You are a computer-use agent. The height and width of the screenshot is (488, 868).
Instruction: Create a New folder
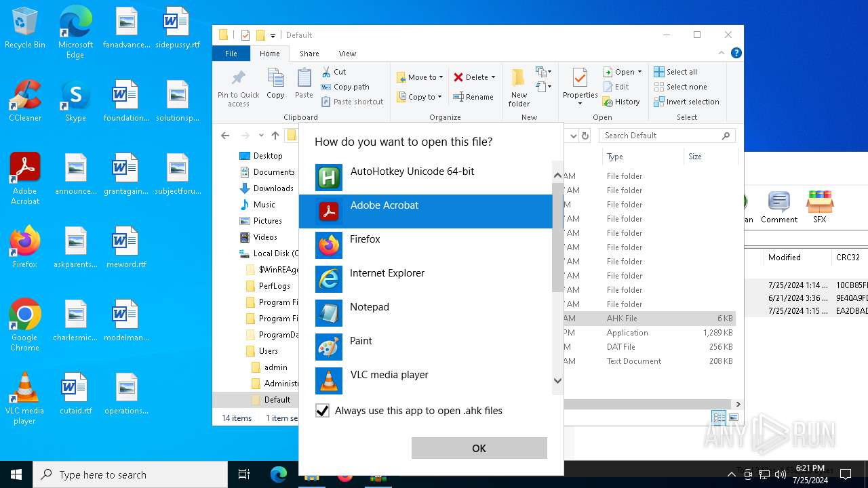519,87
